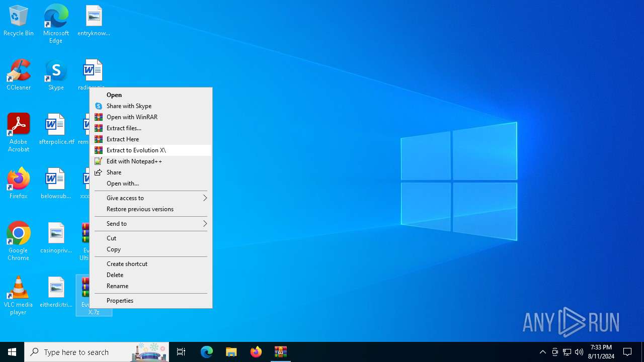Viewport: 644px width, 362px height.
Task: Select the casinopriv image file icon
Action: point(56,238)
